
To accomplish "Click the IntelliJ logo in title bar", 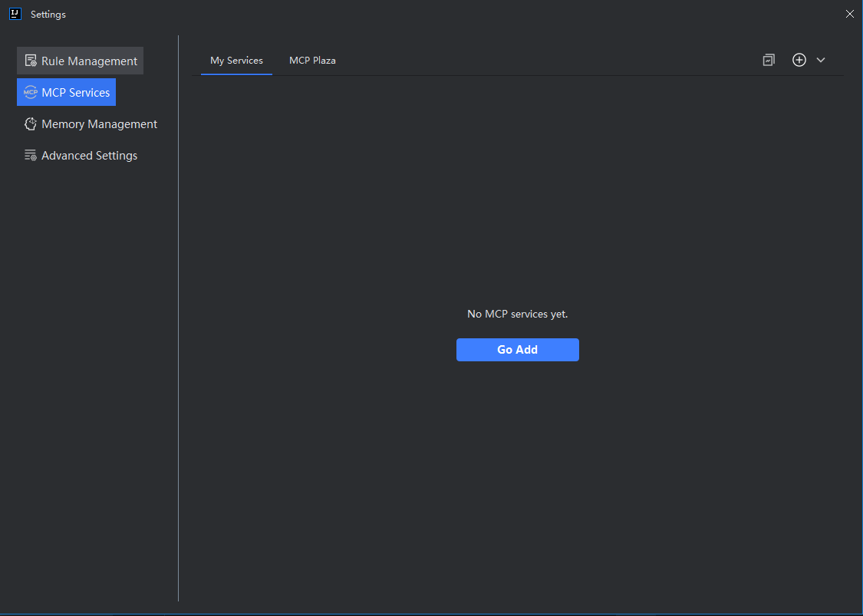I will [x=15, y=14].
